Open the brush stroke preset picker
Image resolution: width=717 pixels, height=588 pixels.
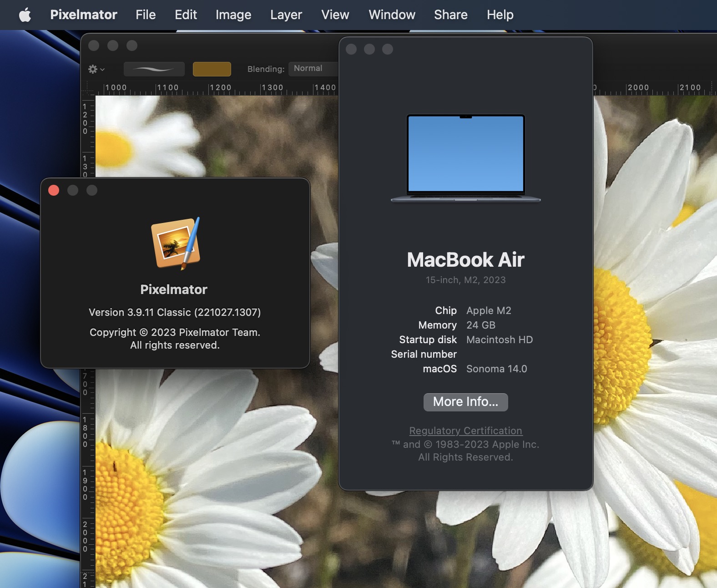pos(154,69)
